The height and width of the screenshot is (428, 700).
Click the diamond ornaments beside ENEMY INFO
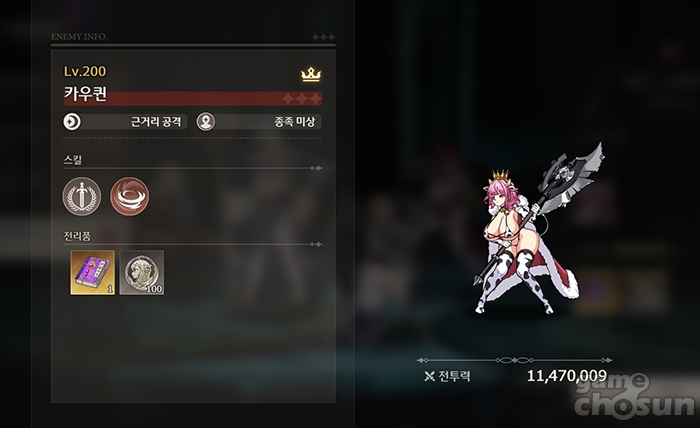(x=323, y=37)
